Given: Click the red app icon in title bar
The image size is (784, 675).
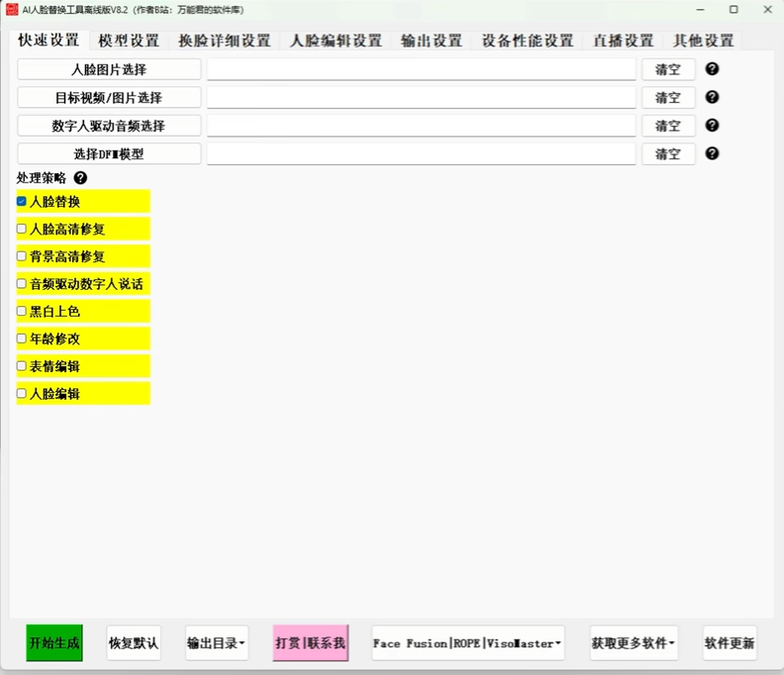Looking at the screenshot, I should click(12, 9).
